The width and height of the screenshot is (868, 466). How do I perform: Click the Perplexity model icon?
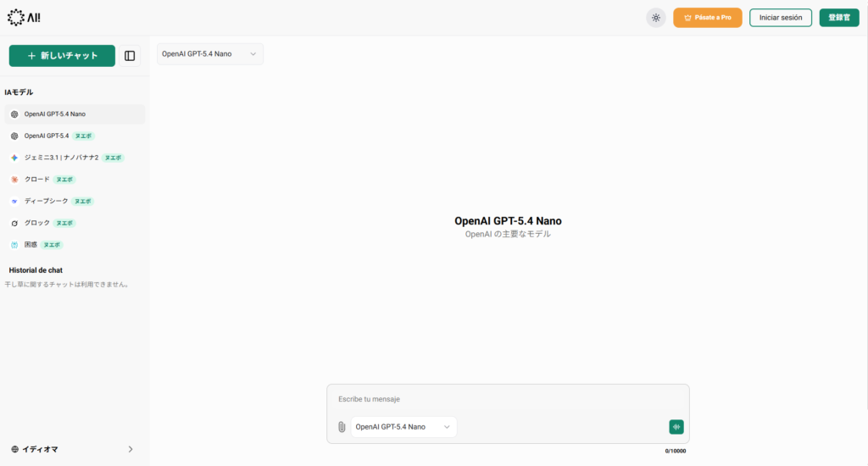(14, 245)
